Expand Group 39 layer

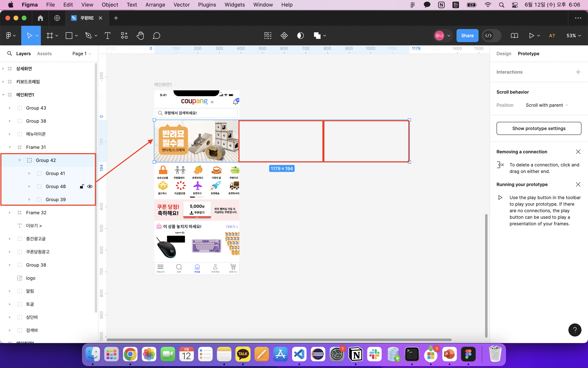pos(29,200)
